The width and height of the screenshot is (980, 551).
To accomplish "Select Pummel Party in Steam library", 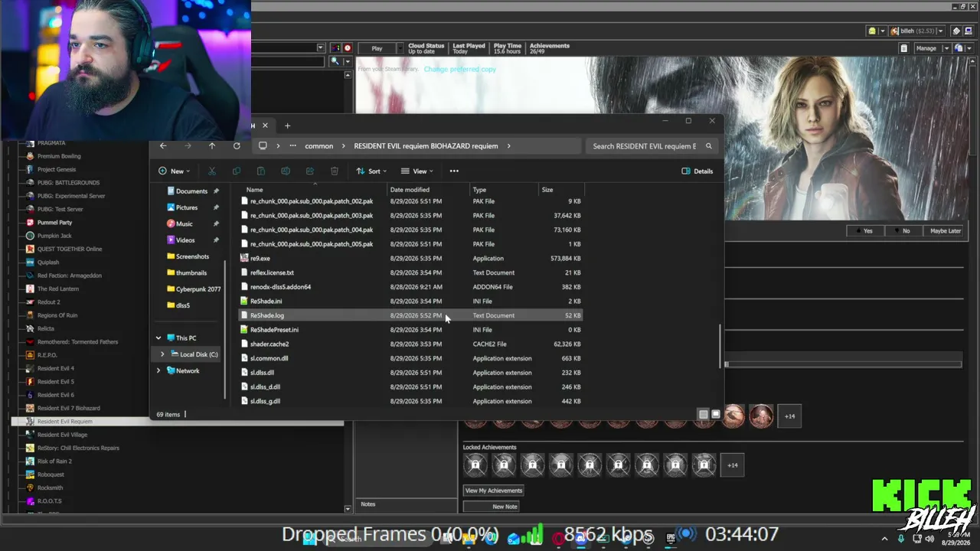I will [54, 223].
